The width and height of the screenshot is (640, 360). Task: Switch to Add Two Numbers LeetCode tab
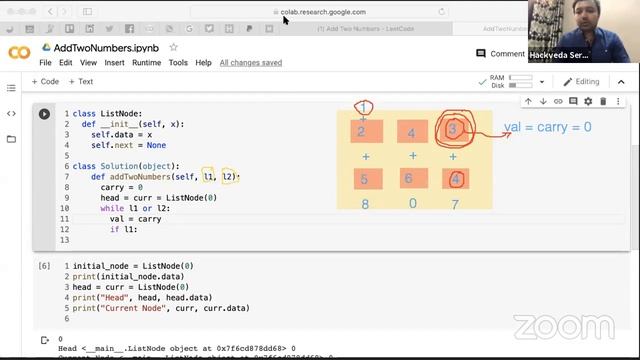click(x=365, y=29)
